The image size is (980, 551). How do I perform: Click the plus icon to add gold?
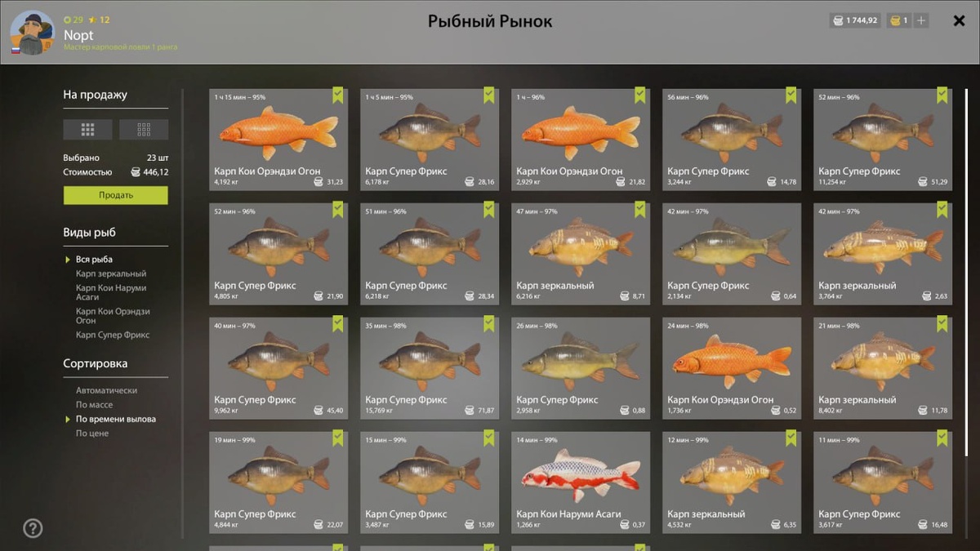point(921,20)
